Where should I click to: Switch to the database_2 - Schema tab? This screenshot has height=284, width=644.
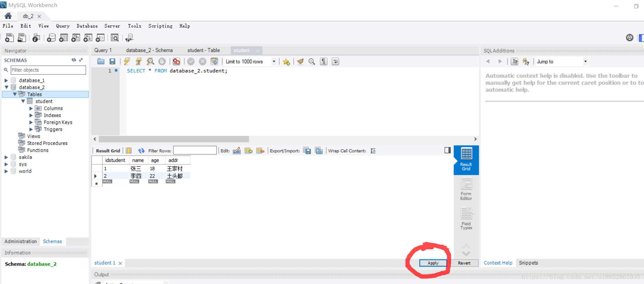pos(149,50)
